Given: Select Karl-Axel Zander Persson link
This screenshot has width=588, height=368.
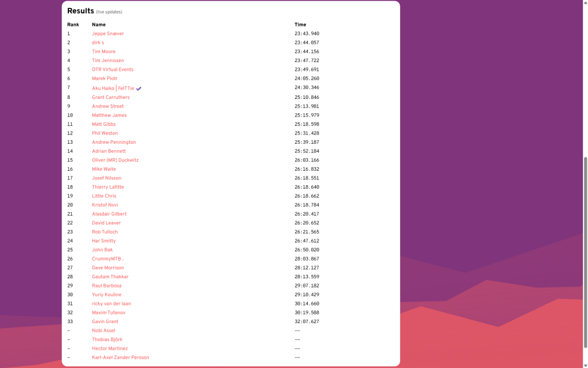Looking at the screenshot, I should pyautogui.click(x=121, y=358).
